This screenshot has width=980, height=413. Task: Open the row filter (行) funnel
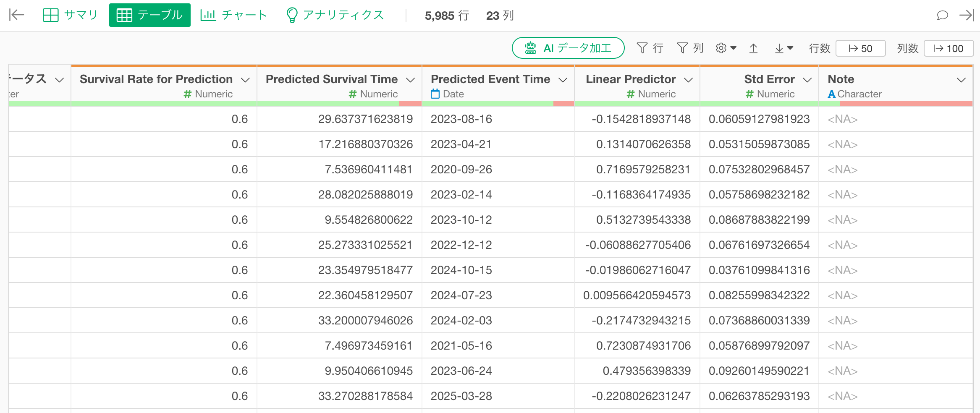pyautogui.click(x=650, y=48)
